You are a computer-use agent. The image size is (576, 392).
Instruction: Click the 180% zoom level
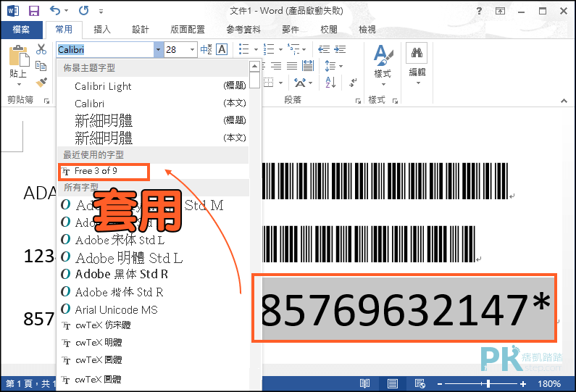(x=548, y=384)
